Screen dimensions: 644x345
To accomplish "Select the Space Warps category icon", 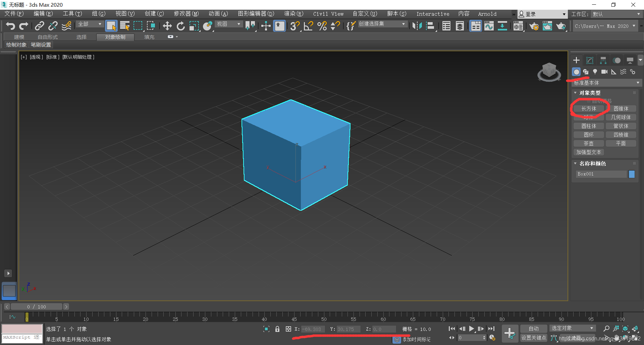I will pos(623,72).
